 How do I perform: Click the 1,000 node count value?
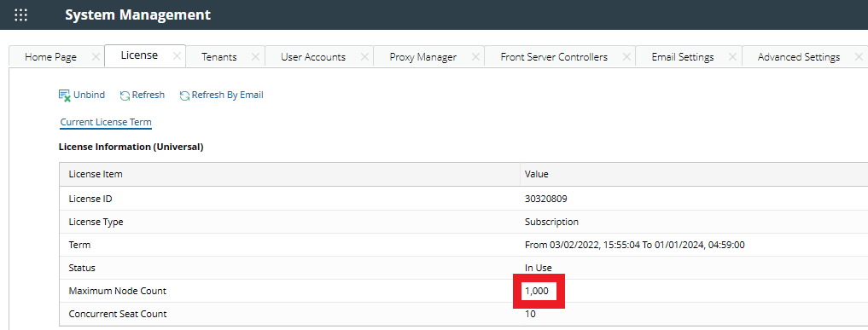point(536,291)
